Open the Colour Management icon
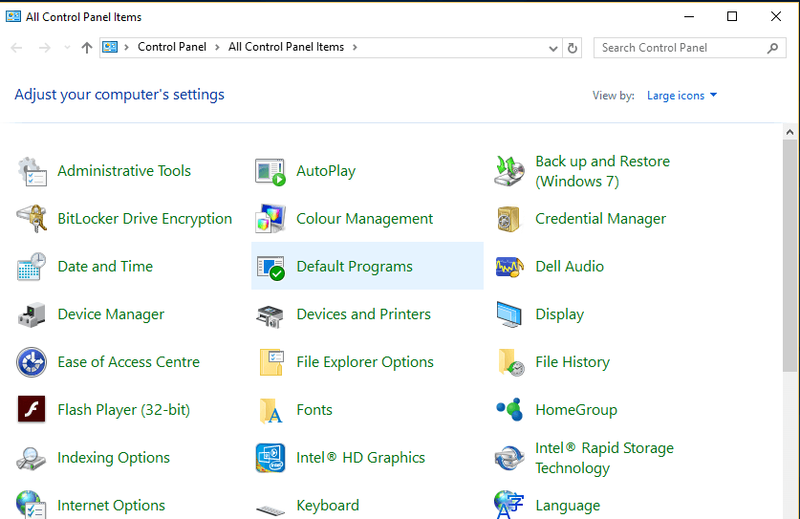Screen dimensions: 800x519 (x=270, y=219)
